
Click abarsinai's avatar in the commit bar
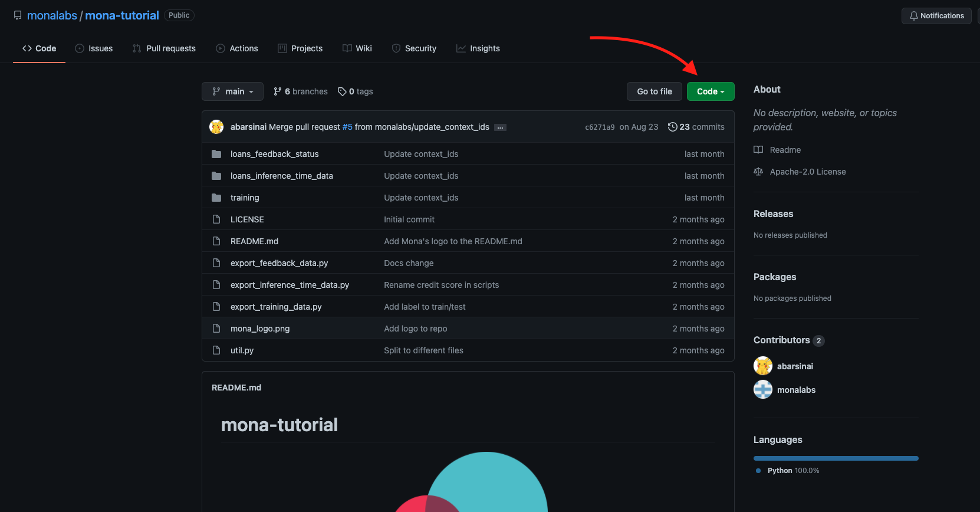pos(216,127)
